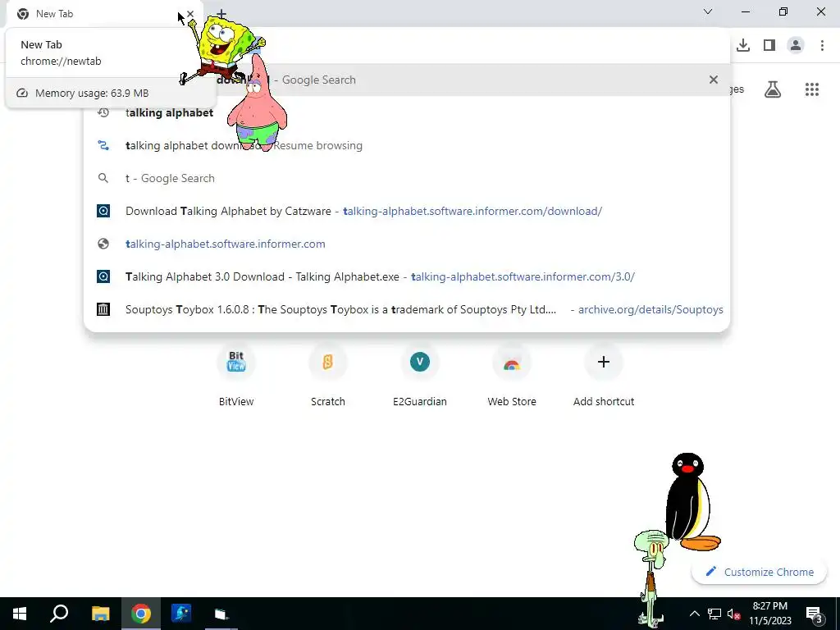This screenshot has height=630, width=840.
Task: Click the archive.org building icon on Souptoys row
Action: pos(103,309)
